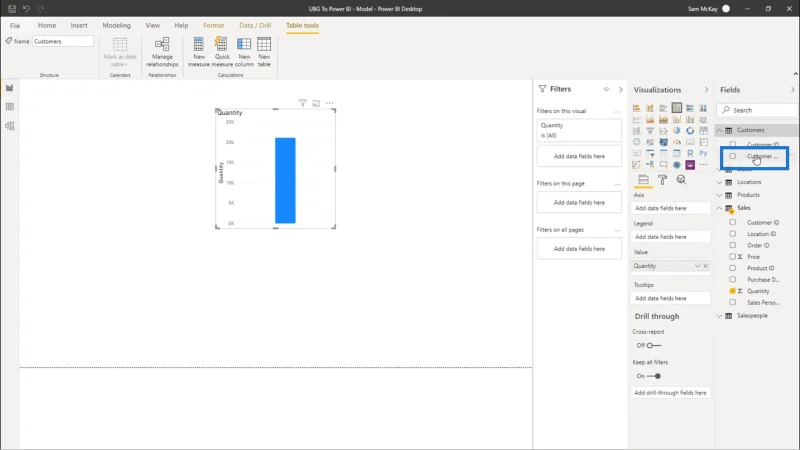The width and height of the screenshot is (800, 450).
Task: Pick the Python visual icon
Action: 704,154
